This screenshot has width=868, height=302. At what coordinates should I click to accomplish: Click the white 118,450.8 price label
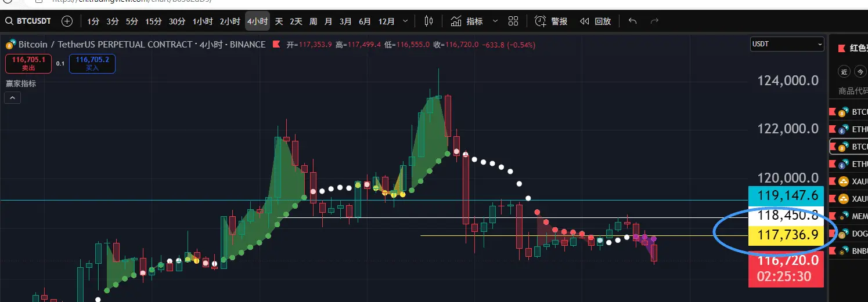pyautogui.click(x=786, y=216)
